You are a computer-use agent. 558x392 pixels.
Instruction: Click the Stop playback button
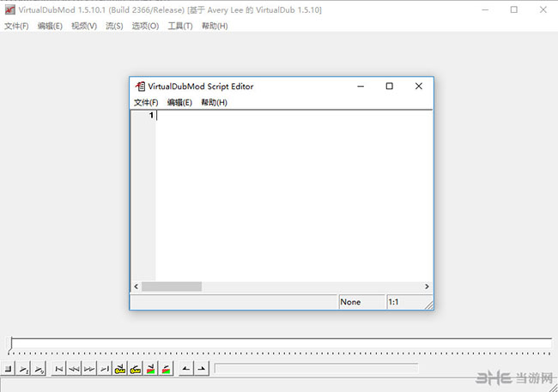[x=8, y=369]
